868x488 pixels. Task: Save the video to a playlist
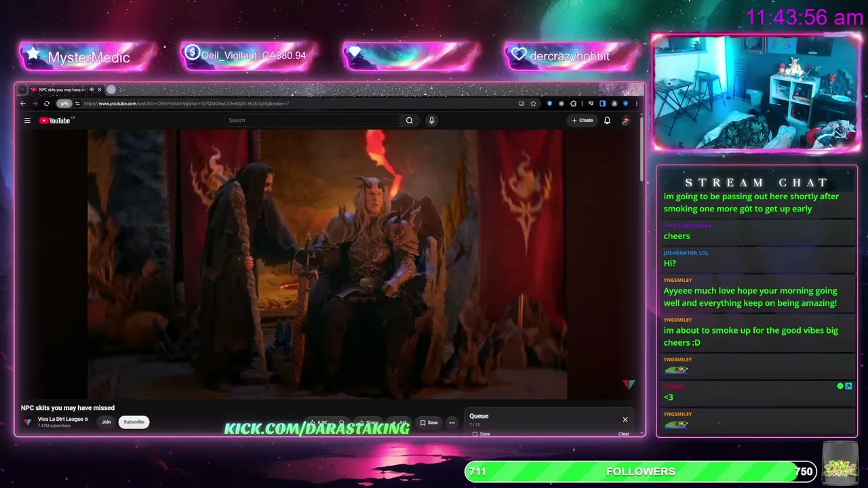tap(429, 422)
